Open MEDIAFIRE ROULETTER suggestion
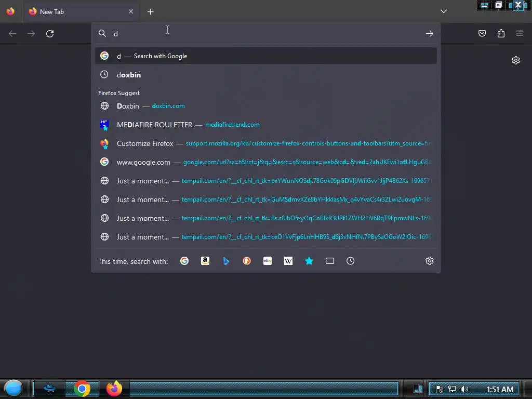Viewport: 532px width, 399px height. pos(266,125)
